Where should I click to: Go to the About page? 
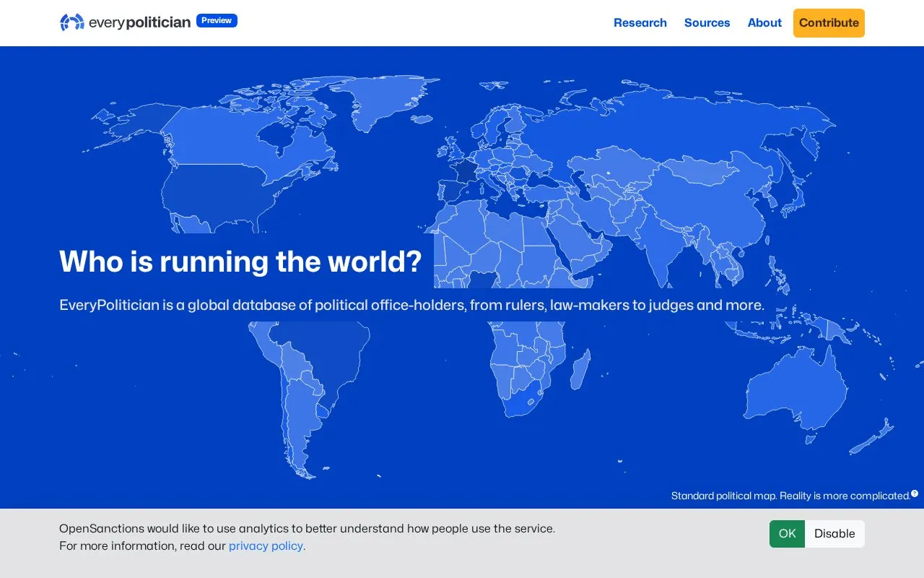click(764, 22)
